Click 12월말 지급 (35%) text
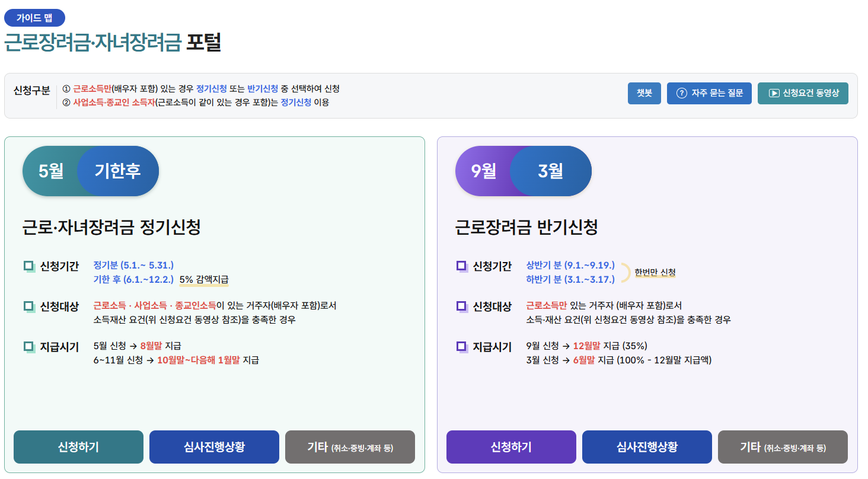Image resolution: width=868 pixels, height=479 pixels. click(x=610, y=346)
